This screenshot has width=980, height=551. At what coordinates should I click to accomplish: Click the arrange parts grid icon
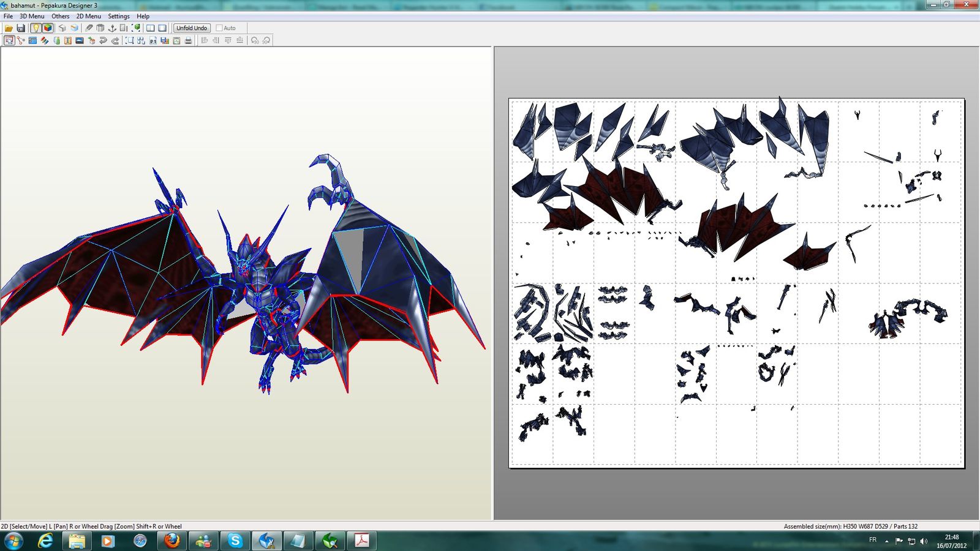pos(141,40)
